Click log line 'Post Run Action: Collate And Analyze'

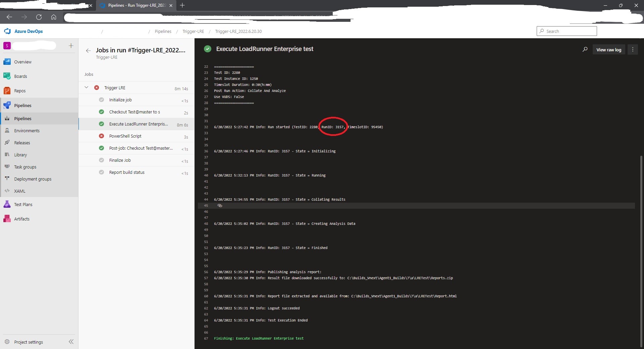[x=250, y=91]
